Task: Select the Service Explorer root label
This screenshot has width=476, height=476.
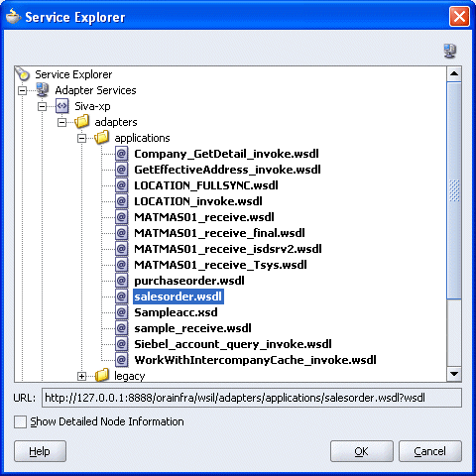Action: point(73,74)
